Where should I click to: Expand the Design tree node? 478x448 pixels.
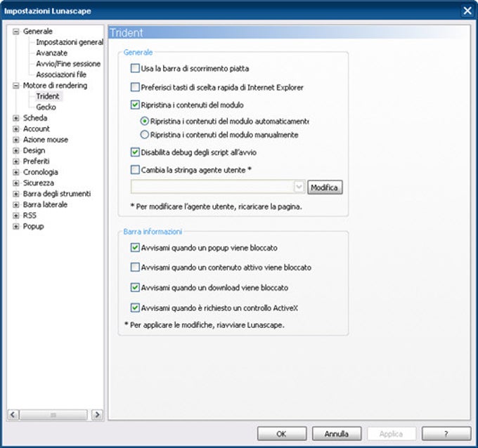16,151
